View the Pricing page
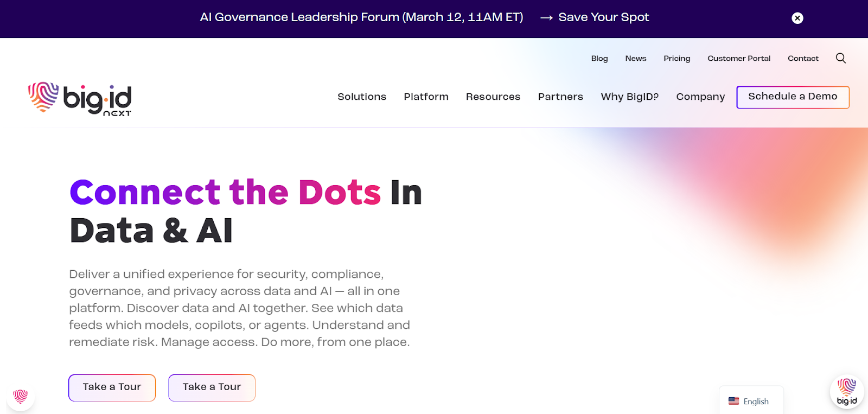 click(x=677, y=59)
